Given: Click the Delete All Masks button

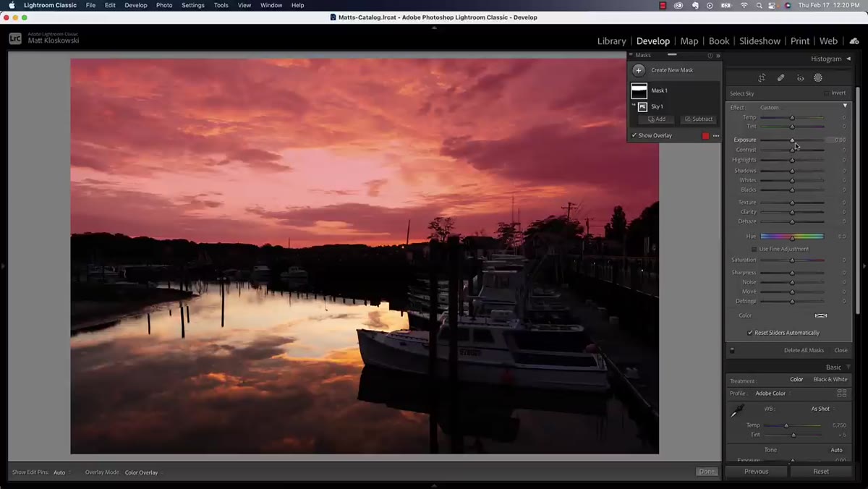Looking at the screenshot, I should 804,350.
